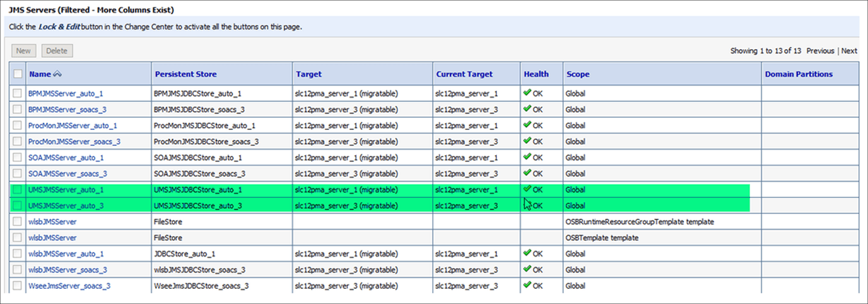Open UMSJMSServer_auto_1 link

coord(66,189)
